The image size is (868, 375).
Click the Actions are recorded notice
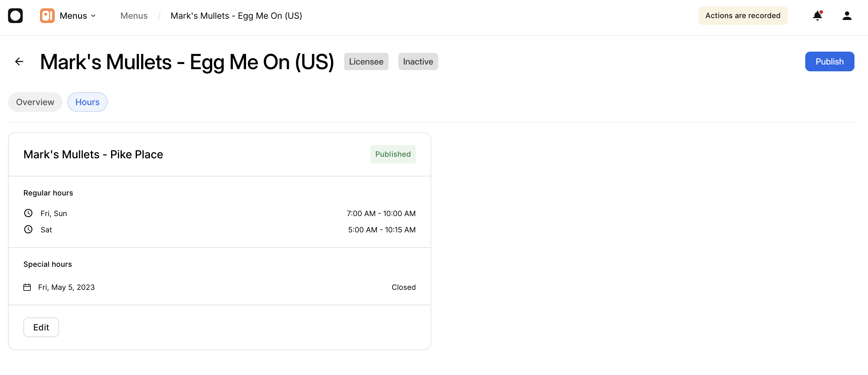[743, 15]
